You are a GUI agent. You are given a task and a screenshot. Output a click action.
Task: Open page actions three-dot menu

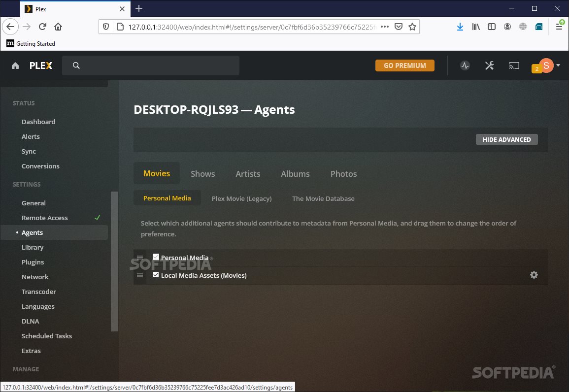click(385, 27)
